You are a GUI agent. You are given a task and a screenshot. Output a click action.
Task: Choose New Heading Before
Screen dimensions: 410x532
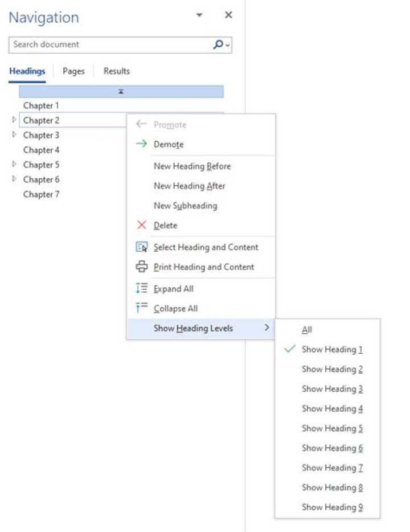tap(192, 166)
